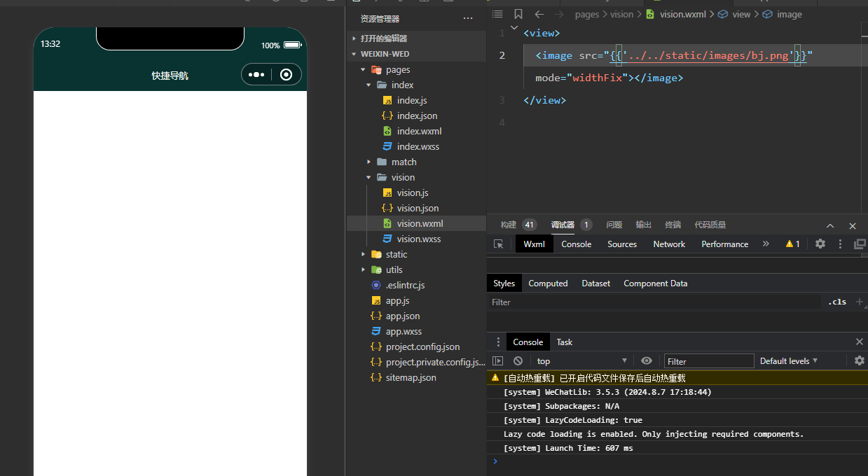Click the styles Filter input
Image resolution: width=868 pixels, height=476 pixels.
(x=654, y=302)
